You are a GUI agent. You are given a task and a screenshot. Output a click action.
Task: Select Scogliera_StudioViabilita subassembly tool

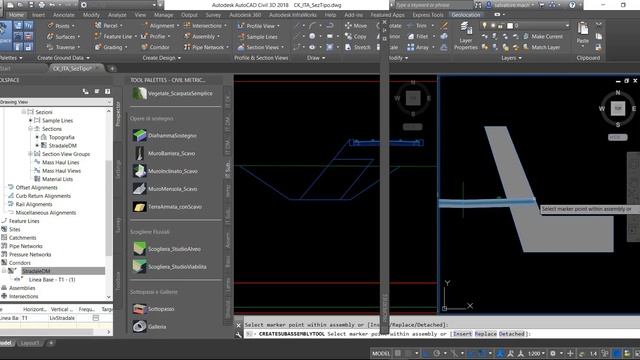coord(169,267)
